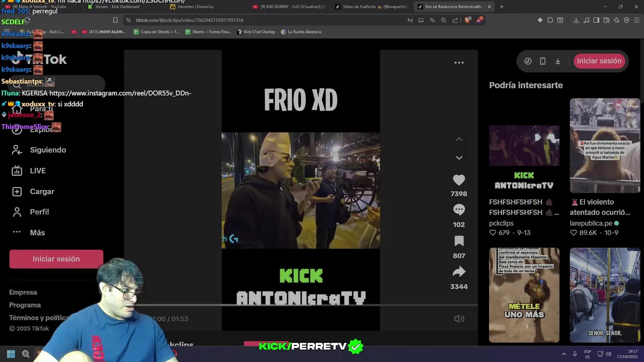Click share page icon in address bar
Viewport: 644px width, 362px height.
(x=455, y=20)
